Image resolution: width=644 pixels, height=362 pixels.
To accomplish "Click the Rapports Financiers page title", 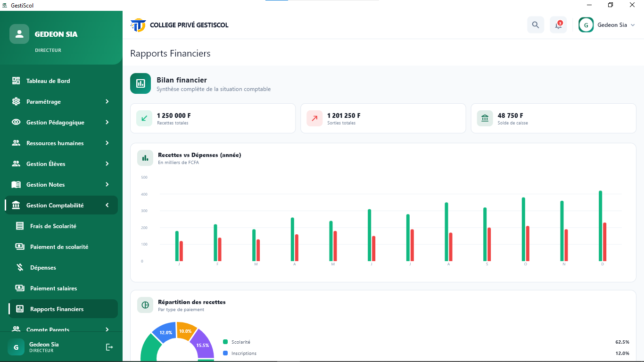I will [x=170, y=53].
